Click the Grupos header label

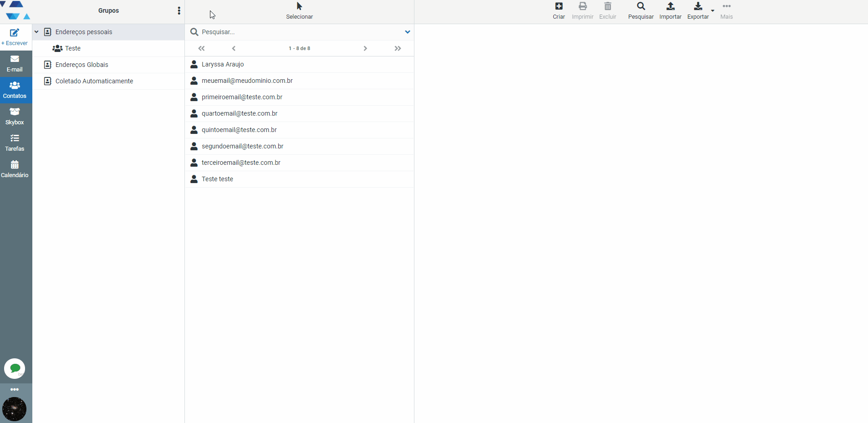pyautogui.click(x=108, y=10)
